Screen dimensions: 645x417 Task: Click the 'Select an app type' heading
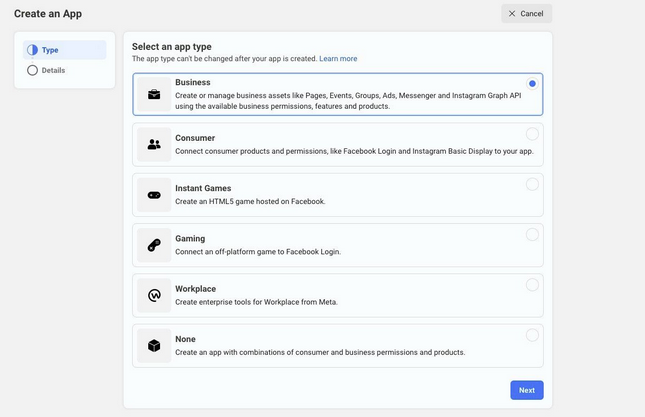click(172, 46)
